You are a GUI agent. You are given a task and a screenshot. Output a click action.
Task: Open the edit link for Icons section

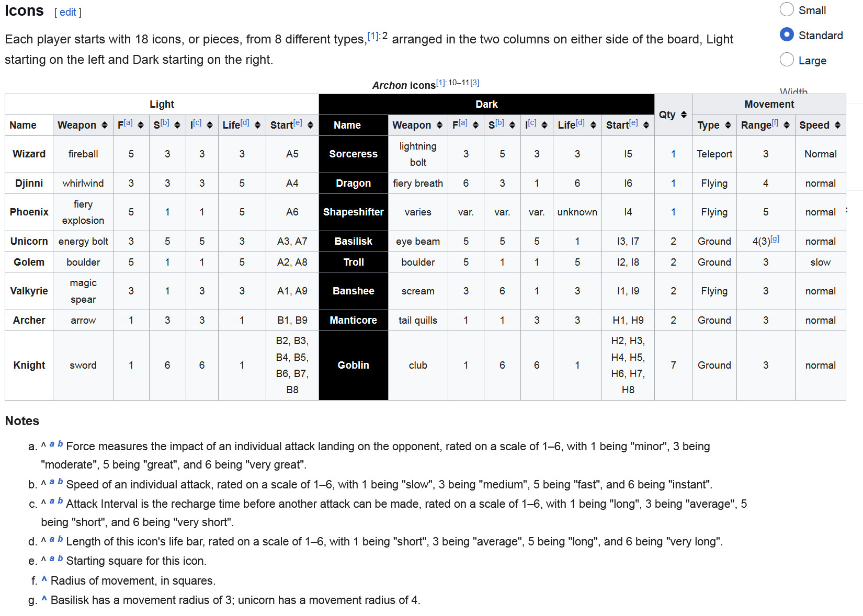coord(68,12)
